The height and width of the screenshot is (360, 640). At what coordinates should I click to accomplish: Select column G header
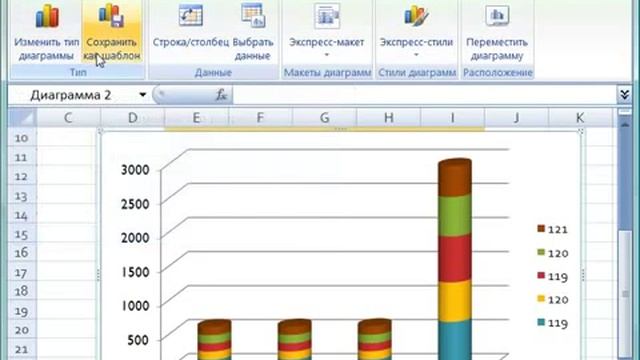click(324, 118)
